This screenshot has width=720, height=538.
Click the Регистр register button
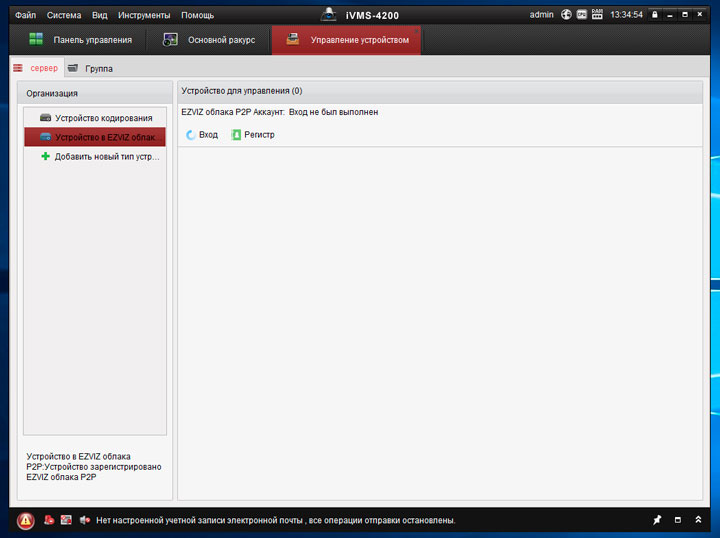(252, 134)
